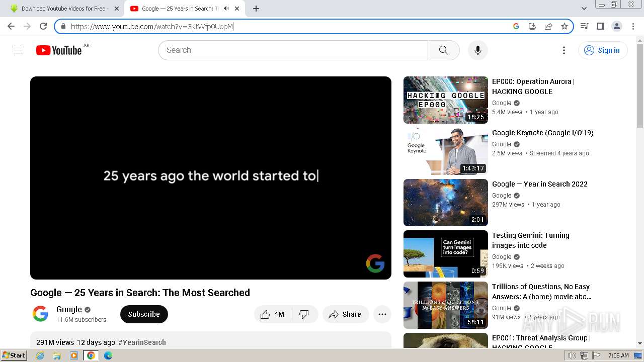The width and height of the screenshot is (644, 362).
Task: Start voice search with microphone icon
Action: click(x=478, y=50)
